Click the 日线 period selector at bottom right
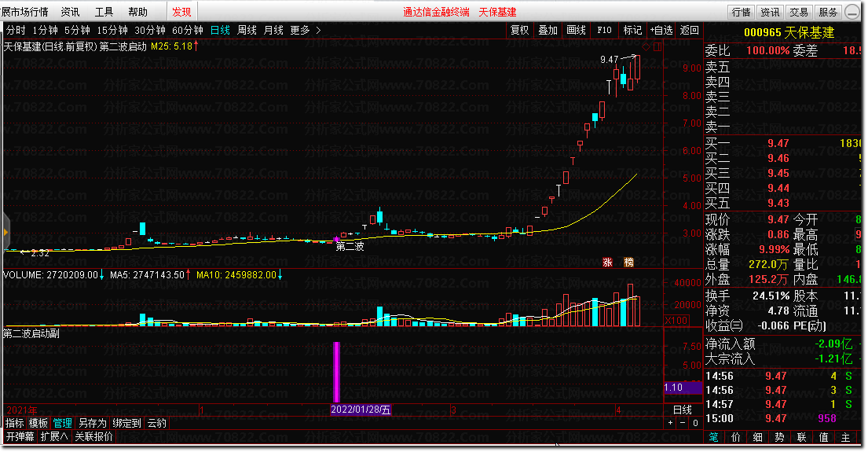The image size is (868, 452). (x=683, y=410)
